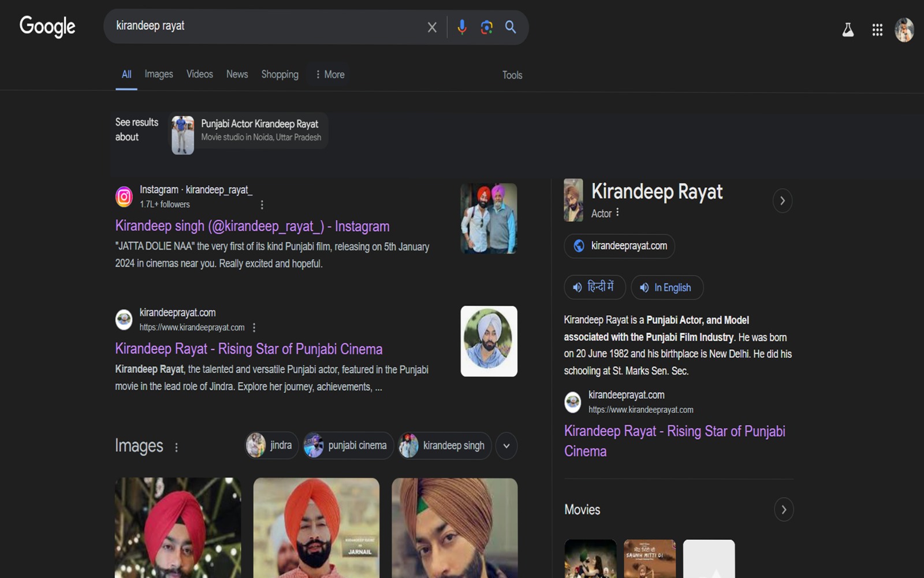Click the '1.7L+ followers' text
The image size is (924, 578).
click(x=165, y=205)
